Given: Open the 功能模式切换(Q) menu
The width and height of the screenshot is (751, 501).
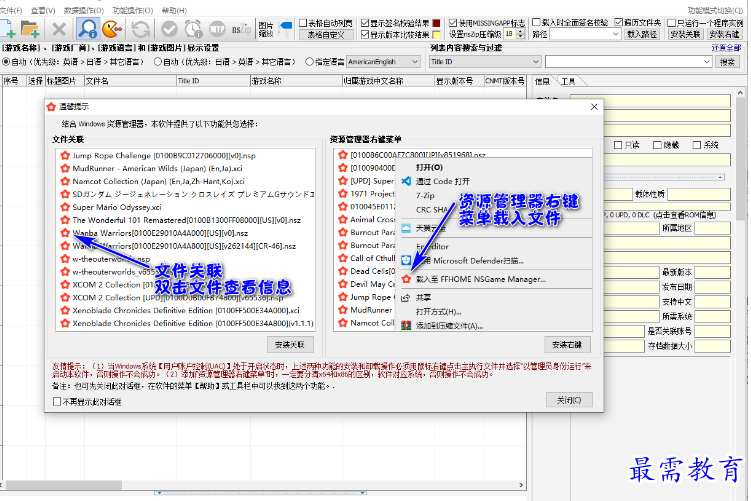Looking at the screenshot, I should coord(716,11).
